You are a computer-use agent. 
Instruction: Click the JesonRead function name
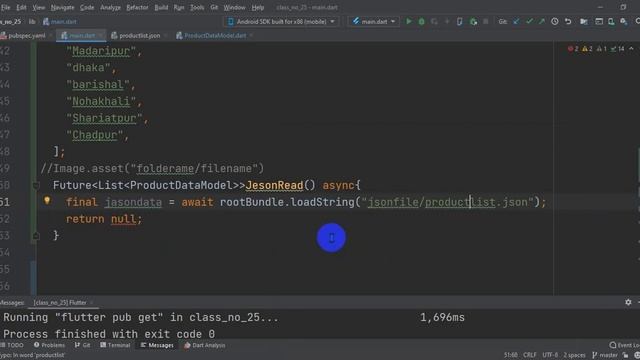pos(274,185)
